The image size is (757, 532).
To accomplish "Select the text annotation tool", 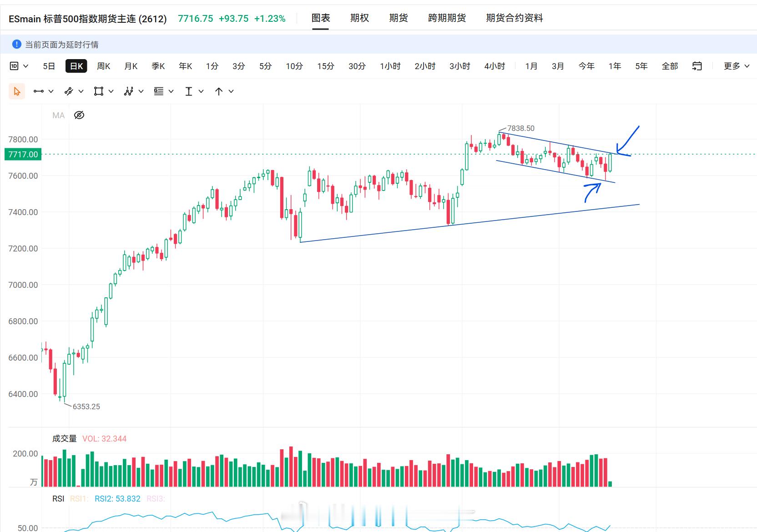I will pos(189,91).
